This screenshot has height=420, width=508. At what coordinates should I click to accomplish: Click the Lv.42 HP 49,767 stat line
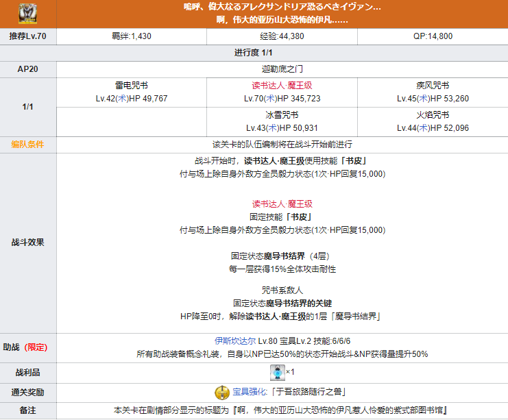pos(132,99)
